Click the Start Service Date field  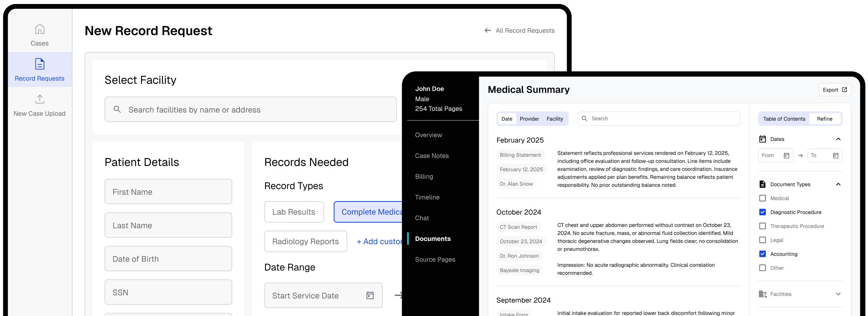[x=323, y=295]
